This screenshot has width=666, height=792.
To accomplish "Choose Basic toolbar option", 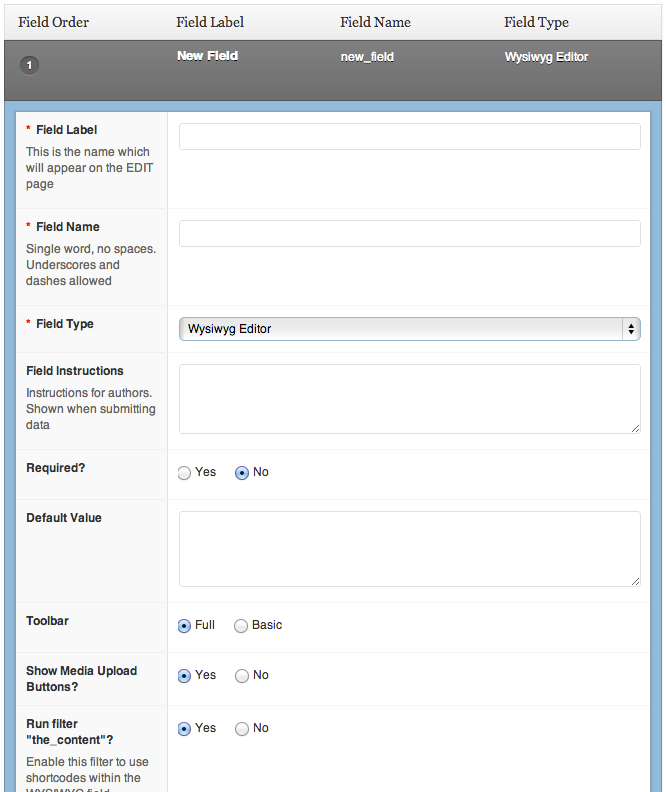I will click(x=241, y=626).
